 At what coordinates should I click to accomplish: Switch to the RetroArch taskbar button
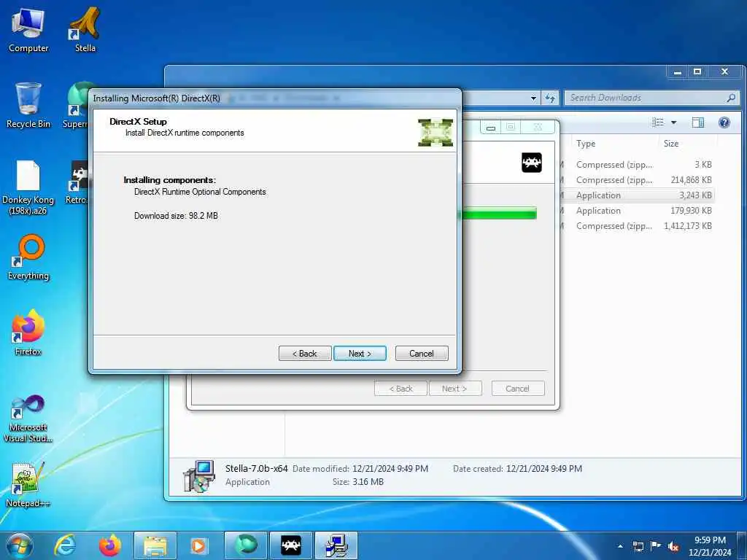290,545
